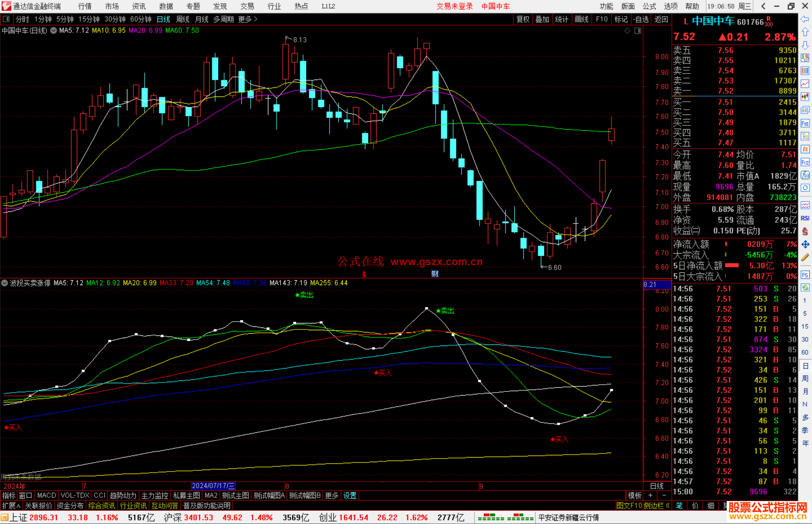812x524 pixels.
Task: Click the 财 marker on chart bottom
Action: tap(435, 274)
